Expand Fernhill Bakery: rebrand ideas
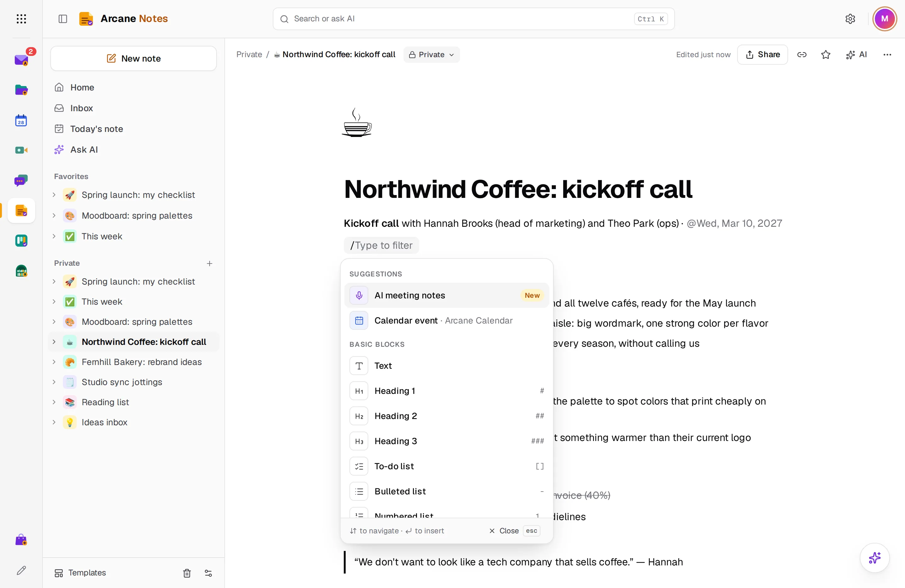Viewport: 905px width, 588px height. pyautogui.click(x=54, y=362)
